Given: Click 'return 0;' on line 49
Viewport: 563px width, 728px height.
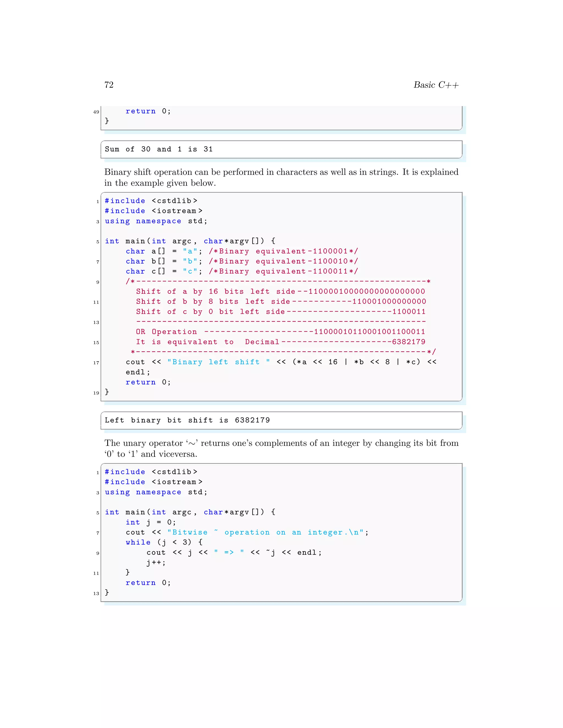Looking at the screenshot, I should [x=148, y=111].
